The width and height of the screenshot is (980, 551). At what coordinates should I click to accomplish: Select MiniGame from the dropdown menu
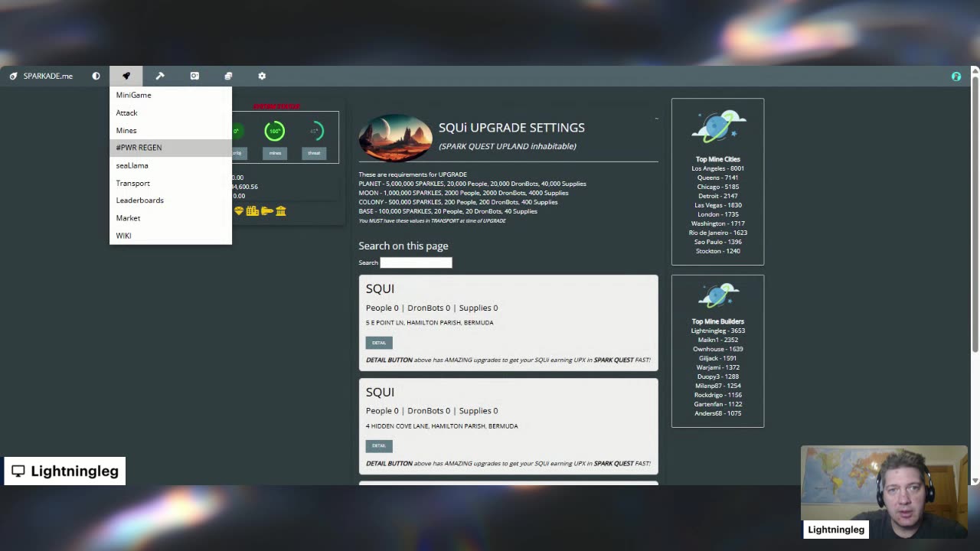[171, 95]
